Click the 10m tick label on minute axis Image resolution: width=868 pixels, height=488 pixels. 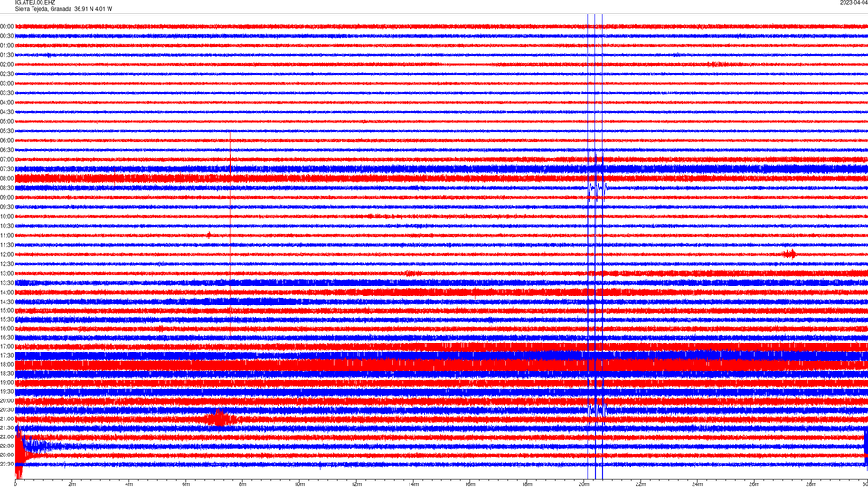click(299, 484)
